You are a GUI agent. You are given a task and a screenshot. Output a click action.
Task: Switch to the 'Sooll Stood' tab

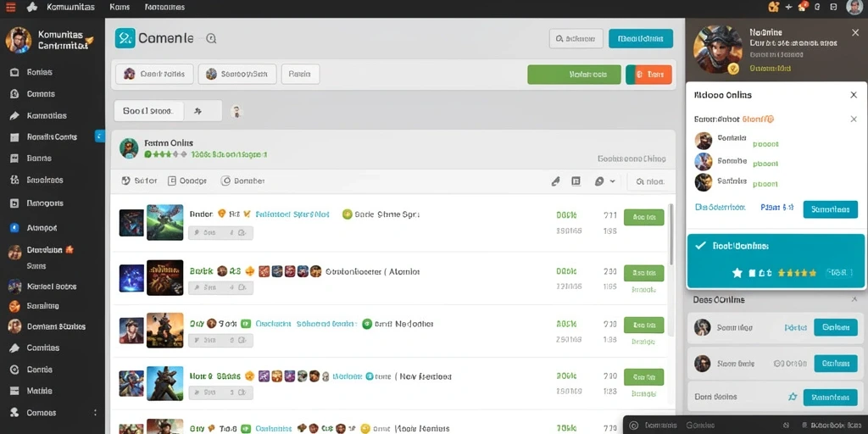click(148, 111)
